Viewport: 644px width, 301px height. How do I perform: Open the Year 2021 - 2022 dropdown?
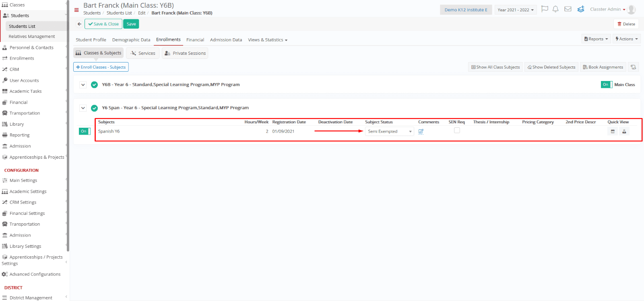tap(516, 10)
